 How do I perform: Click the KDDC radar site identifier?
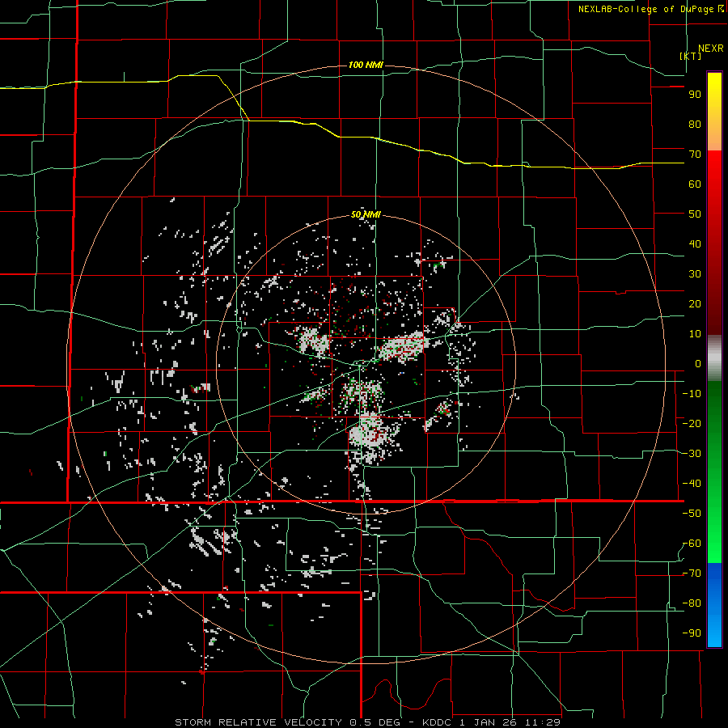pos(438,722)
